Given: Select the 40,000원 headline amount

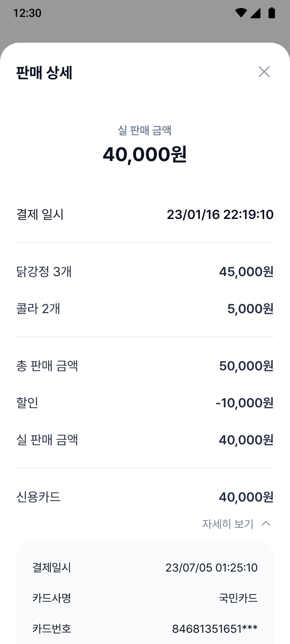Looking at the screenshot, I should (x=145, y=154).
